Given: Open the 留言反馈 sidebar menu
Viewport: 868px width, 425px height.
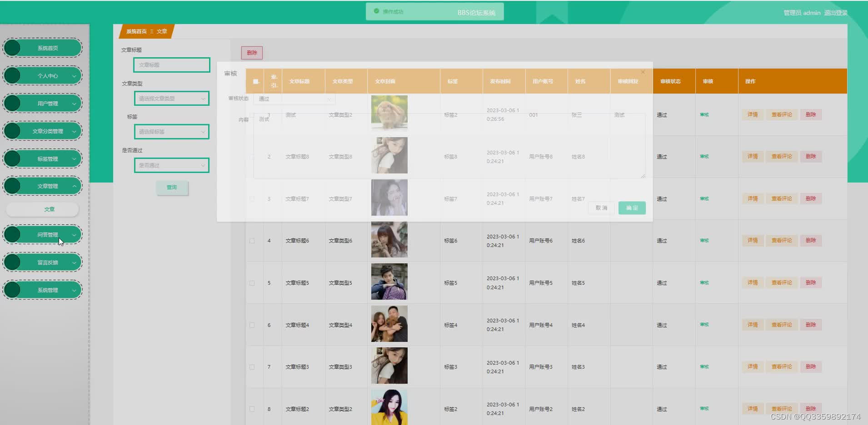Looking at the screenshot, I should pos(43,262).
